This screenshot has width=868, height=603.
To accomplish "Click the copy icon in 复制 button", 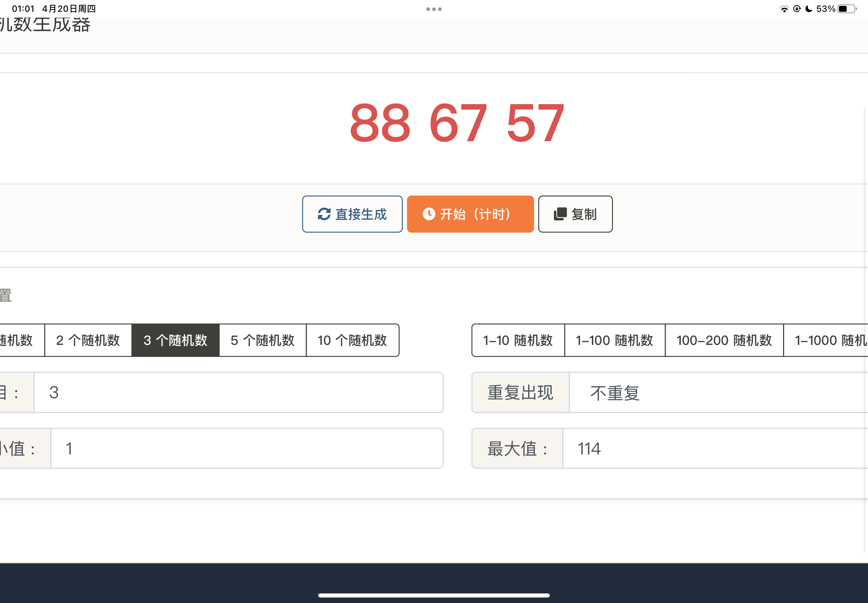I will tap(560, 214).
